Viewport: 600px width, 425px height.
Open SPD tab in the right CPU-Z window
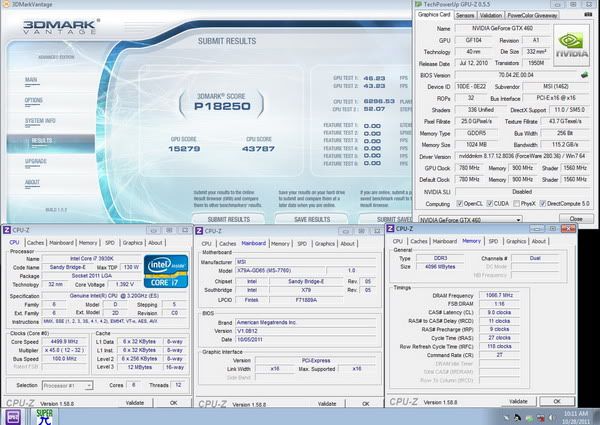tap(493, 241)
